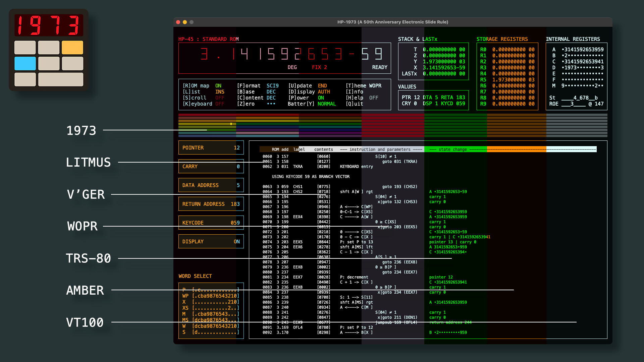Click storage register R9 row
This screenshot has height=362, width=644.
pyautogui.click(x=507, y=104)
